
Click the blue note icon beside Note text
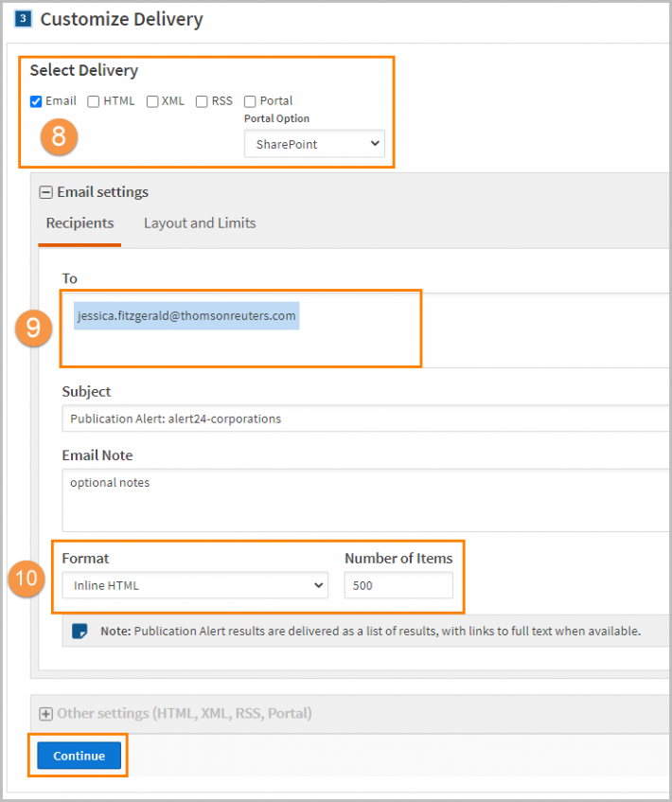tap(80, 632)
